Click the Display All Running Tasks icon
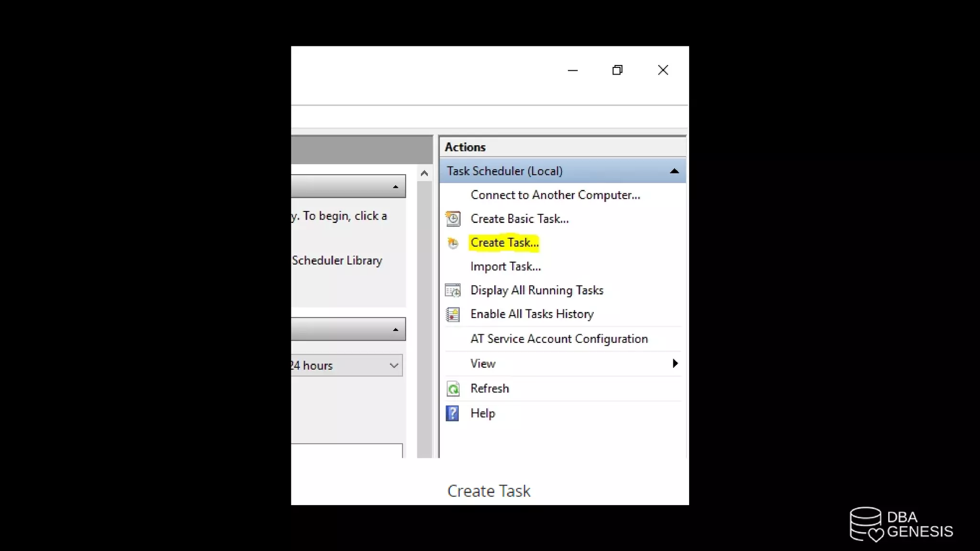980x551 pixels. point(453,290)
